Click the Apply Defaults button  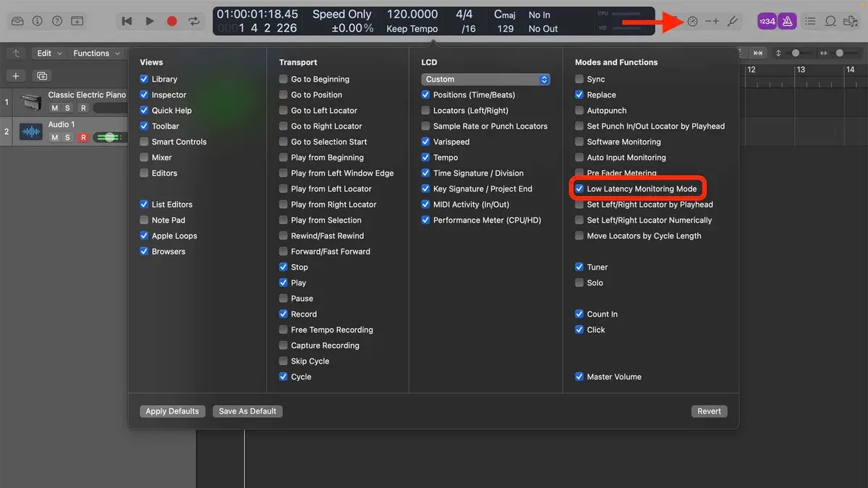[x=172, y=411]
